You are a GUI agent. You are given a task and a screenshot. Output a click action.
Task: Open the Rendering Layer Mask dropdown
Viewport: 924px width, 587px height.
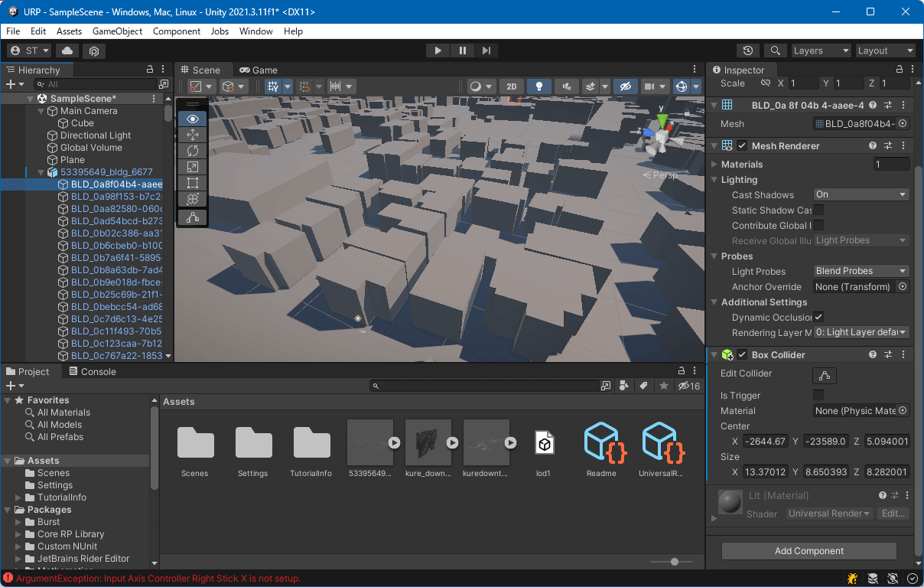[x=861, y=332]
